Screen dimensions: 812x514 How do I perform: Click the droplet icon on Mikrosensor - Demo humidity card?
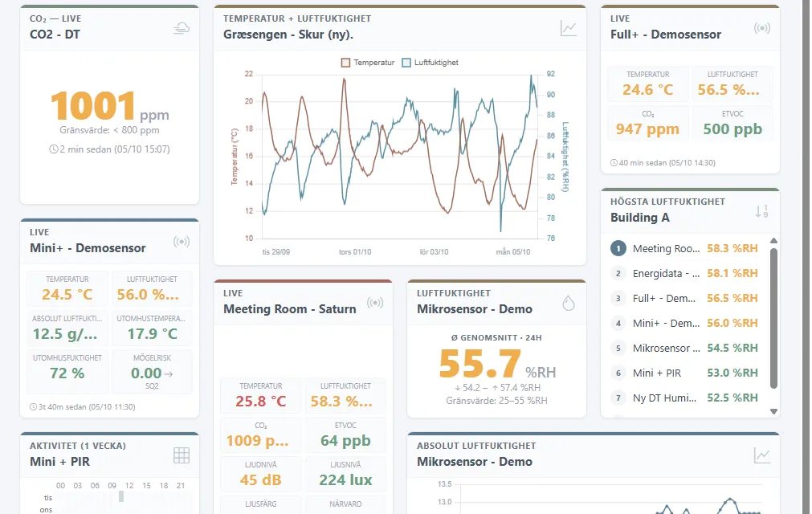coord(569,303)
